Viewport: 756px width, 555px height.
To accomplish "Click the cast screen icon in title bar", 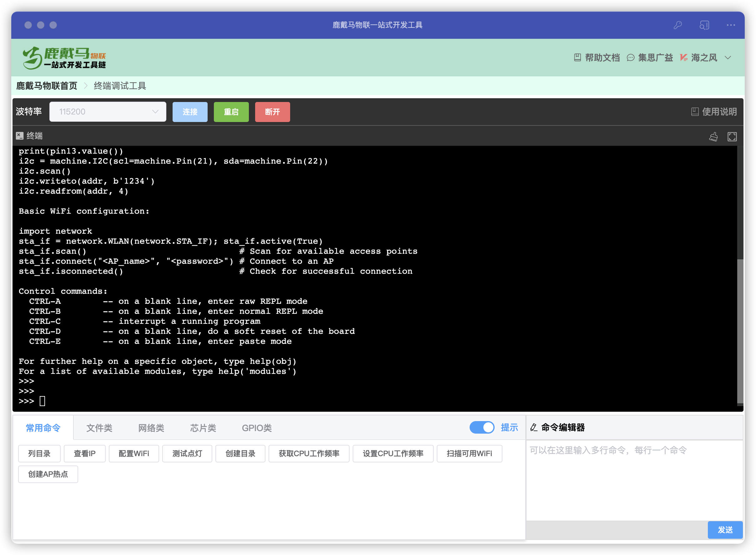I will point(704,25).
